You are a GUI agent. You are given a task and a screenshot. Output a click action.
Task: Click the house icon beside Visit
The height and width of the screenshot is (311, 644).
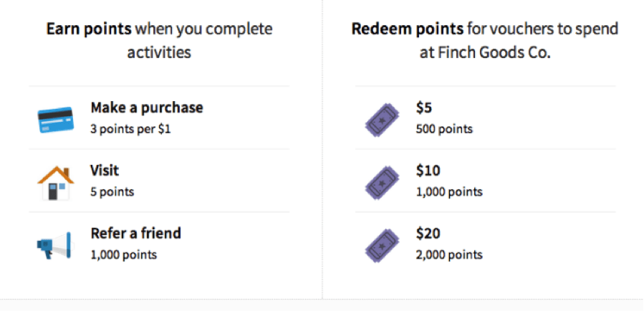(56, 183)
